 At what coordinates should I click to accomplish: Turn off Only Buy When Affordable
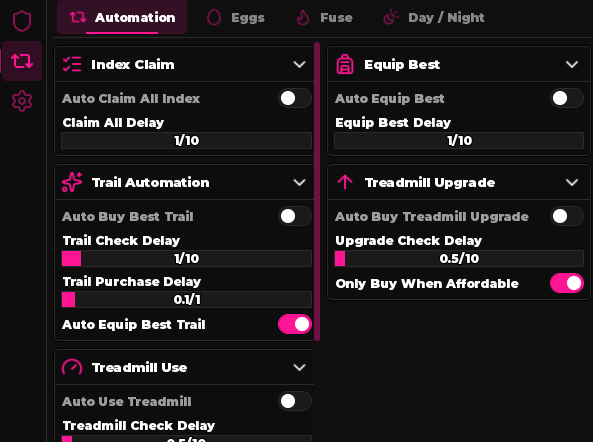point(567,283)
